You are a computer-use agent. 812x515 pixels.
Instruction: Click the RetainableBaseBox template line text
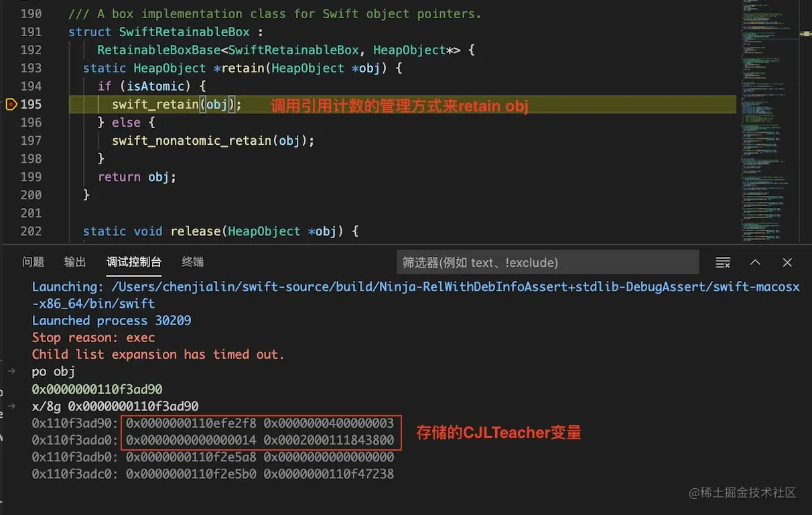click(286, 50)
